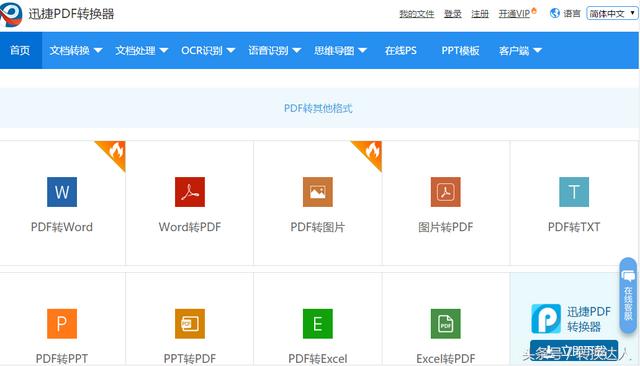Screen dimensions: 640x366
Task: Click the 迅捷PDF转换器 site title text
Action: [x=71, y=14]
